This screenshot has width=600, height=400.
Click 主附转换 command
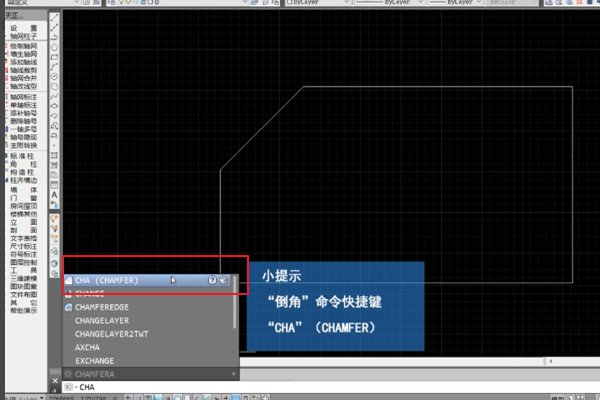coord(24,145)
